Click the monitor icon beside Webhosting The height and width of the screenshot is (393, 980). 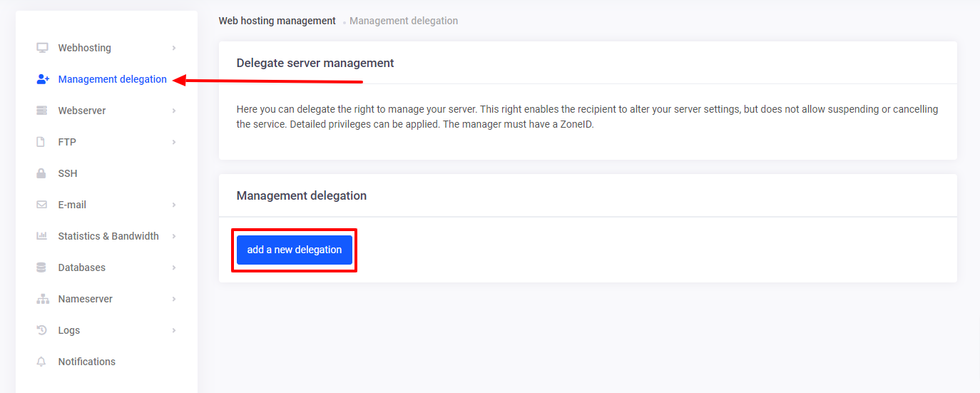point(42,48)
